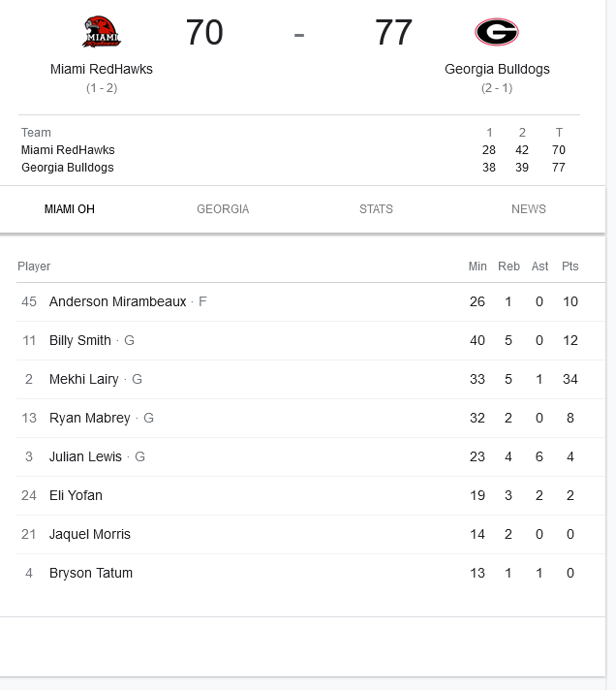Click the Min column header
Viewport: 616px width, 690px height.
[x=477, y=267]
